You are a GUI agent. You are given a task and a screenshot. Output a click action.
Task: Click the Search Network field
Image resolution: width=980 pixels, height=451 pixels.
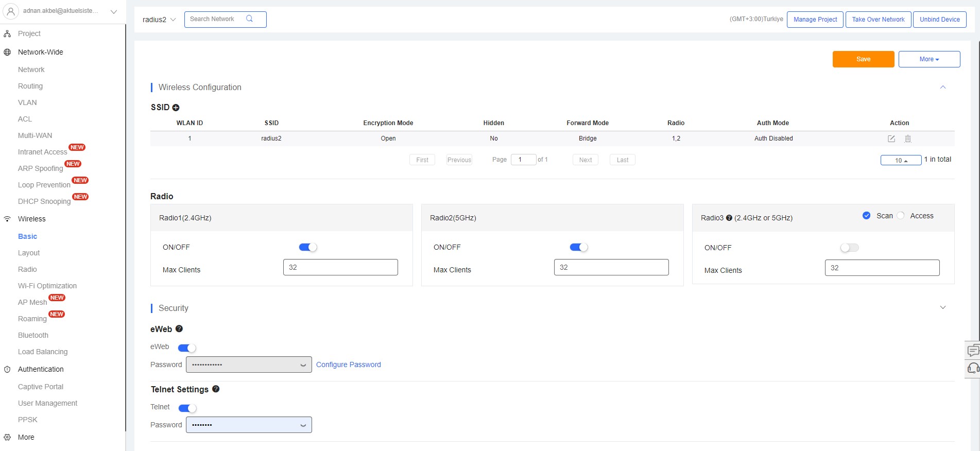pos(225,20)
